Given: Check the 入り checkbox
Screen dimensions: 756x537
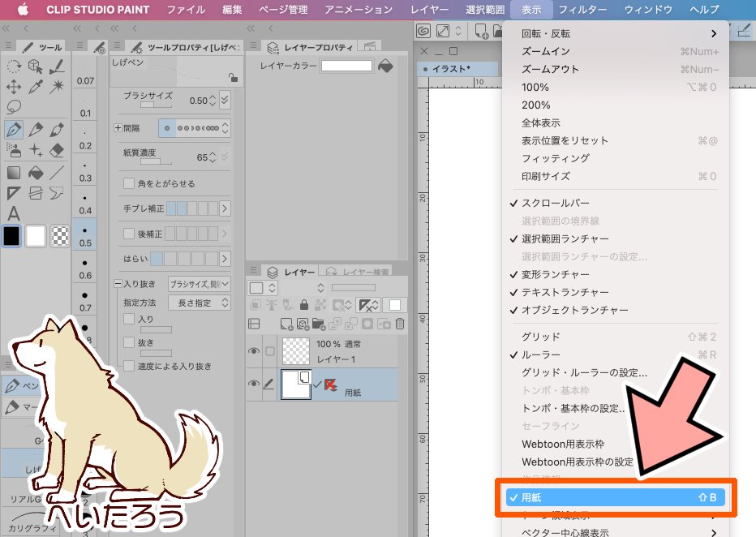Looking at the screenshot, I should [x=129, y=319].
